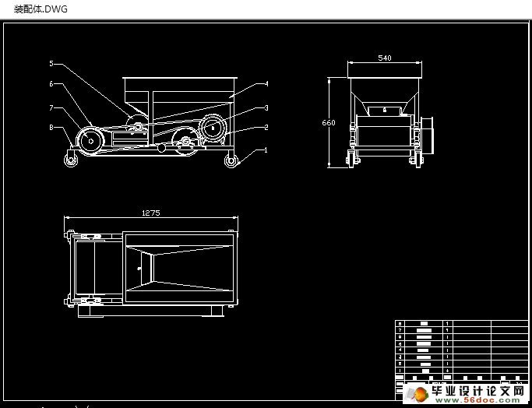Click the large left pulley in side view

coord(89,141)
